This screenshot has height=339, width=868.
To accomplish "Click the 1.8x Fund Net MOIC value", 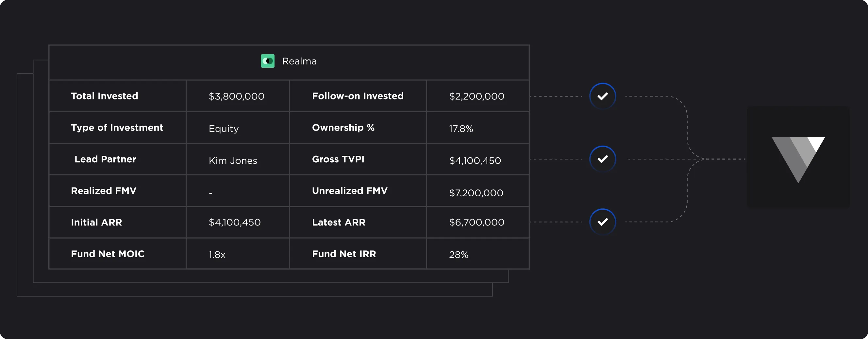I will coord(217,255).
